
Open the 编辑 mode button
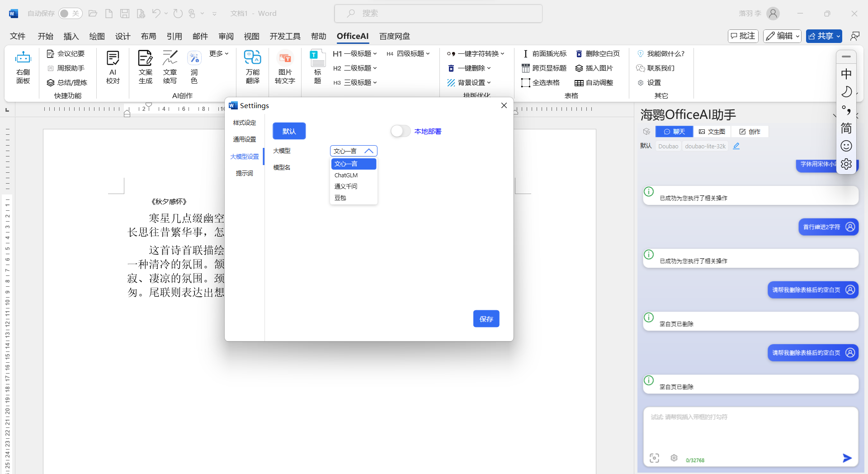coord(783,36)
